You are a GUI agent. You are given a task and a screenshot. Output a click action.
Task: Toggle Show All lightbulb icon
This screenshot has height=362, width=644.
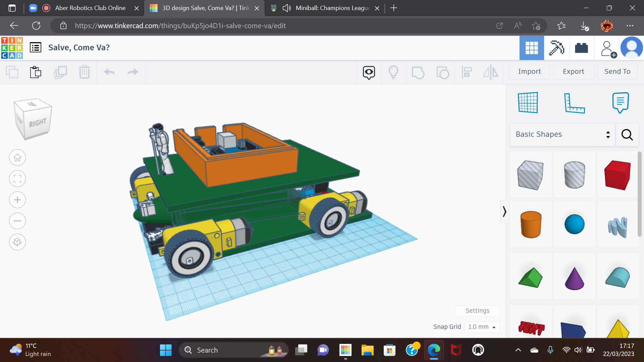(x=393, y=72)
